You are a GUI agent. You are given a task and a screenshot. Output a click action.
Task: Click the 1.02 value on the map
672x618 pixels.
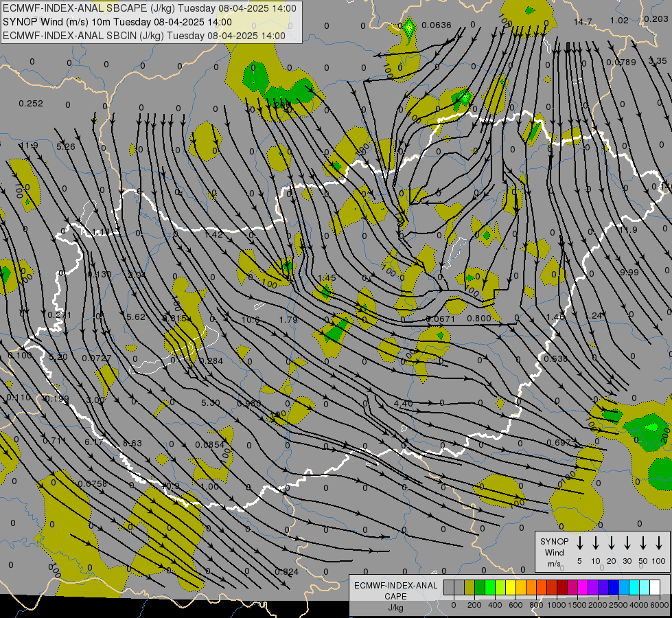(x=619, y=20)
